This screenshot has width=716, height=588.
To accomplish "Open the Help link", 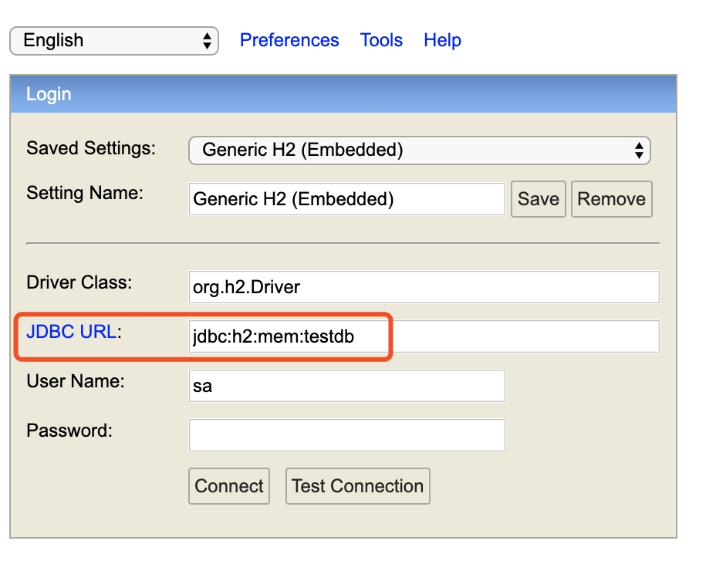I will [442, 40].
